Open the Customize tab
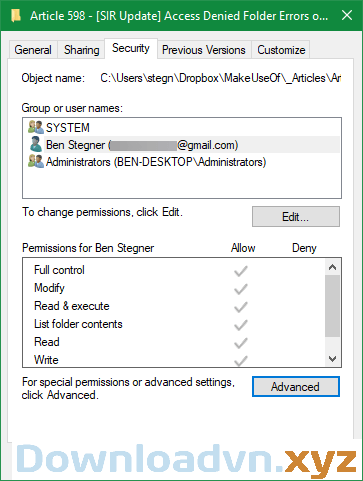The width and height of the screenshot is (363, 481). click(x=281, y=50)
